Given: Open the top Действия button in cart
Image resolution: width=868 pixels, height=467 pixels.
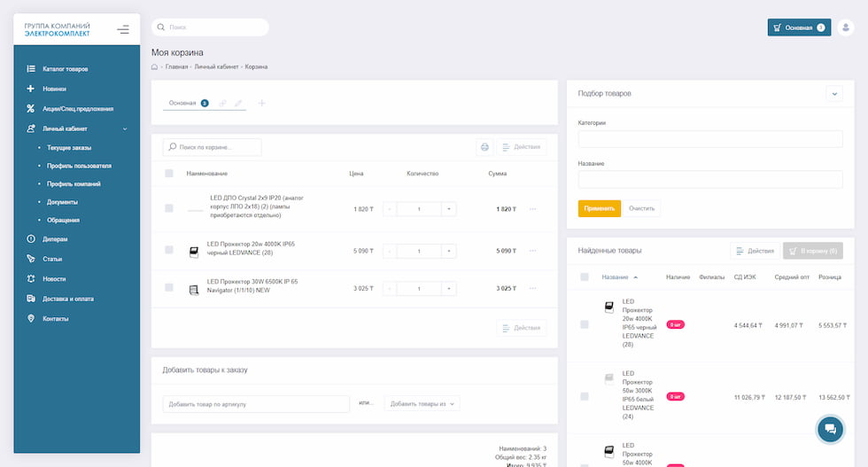Looking at the screenshot, I should (x=522, y=147).
